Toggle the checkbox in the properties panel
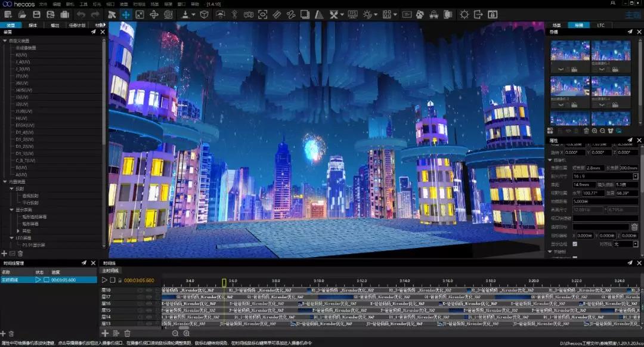This screenshot has width=644, height=347. 575,244
